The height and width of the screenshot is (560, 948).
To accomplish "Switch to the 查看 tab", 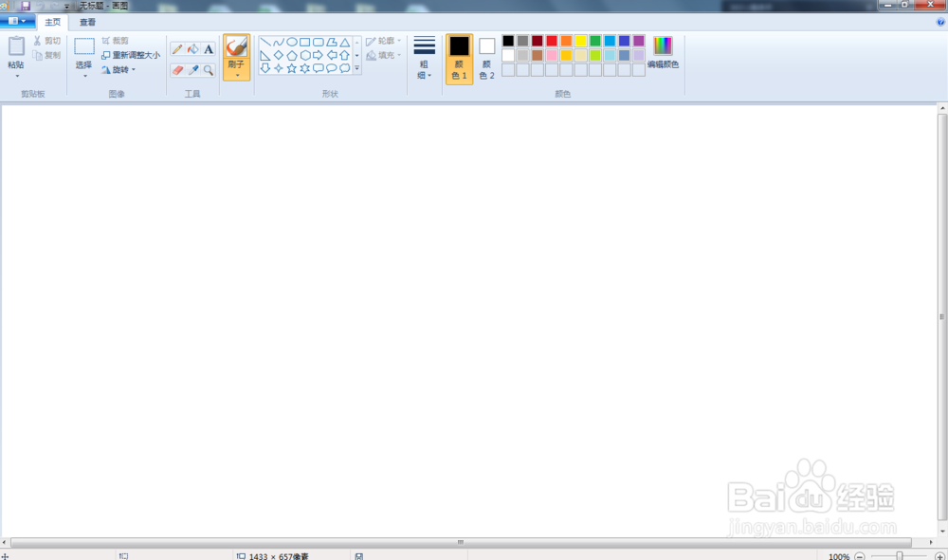I will 87,22.
